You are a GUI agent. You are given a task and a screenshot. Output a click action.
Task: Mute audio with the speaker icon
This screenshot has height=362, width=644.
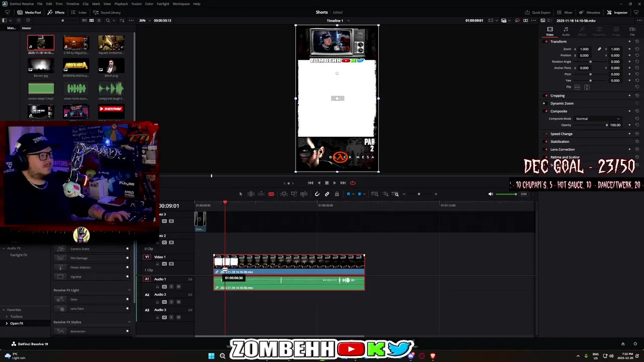tap(491, 194)
